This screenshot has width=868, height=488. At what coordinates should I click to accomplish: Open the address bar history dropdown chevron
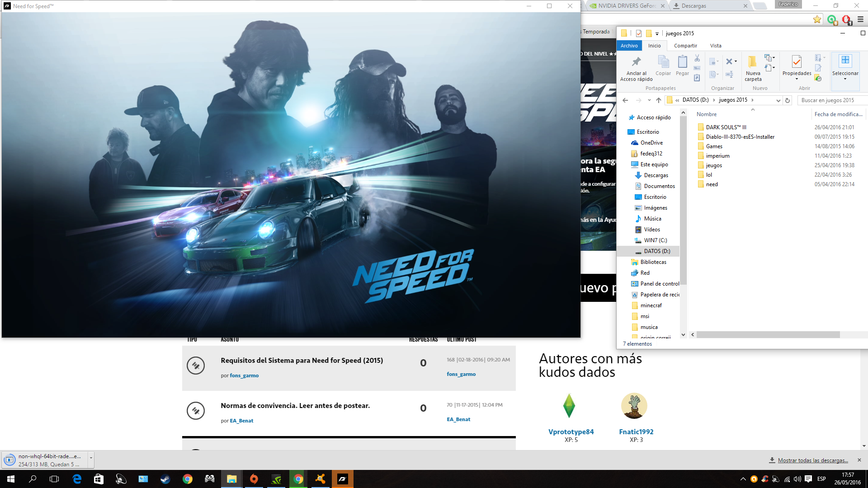coord(778,100)
